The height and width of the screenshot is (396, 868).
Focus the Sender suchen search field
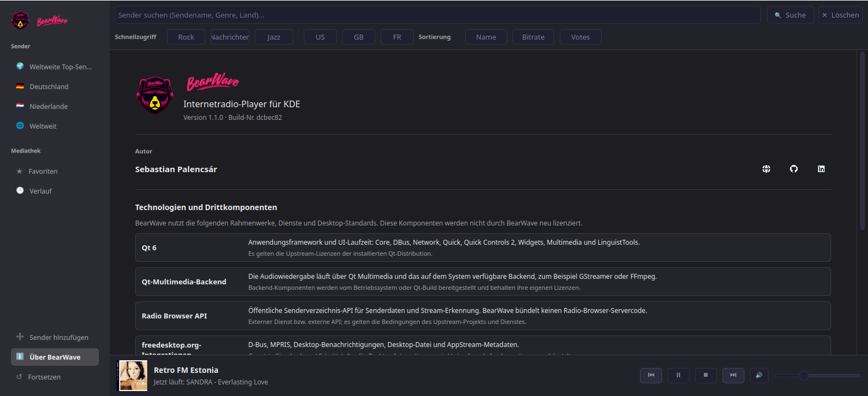click(x=437, y=15)
